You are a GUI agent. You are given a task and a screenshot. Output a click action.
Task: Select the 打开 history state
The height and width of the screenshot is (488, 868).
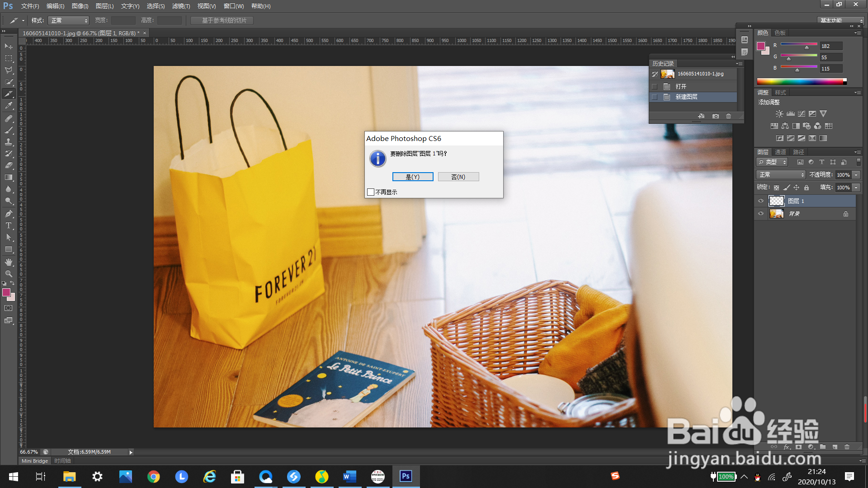pyautogui.click(x=681, y=86)
